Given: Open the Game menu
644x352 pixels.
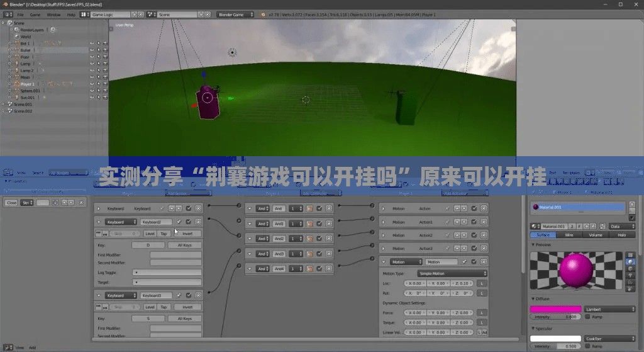Looking at the screenshot, I should (x=35, y=15).
